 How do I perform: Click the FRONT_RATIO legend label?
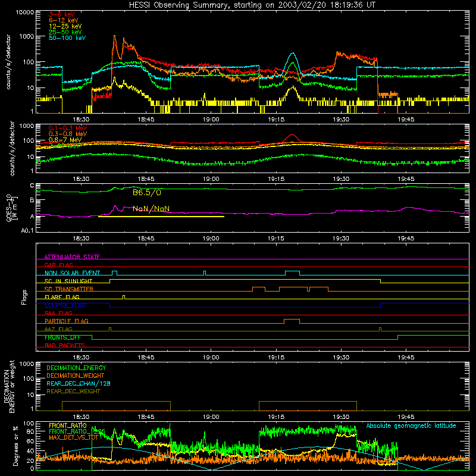68,425
